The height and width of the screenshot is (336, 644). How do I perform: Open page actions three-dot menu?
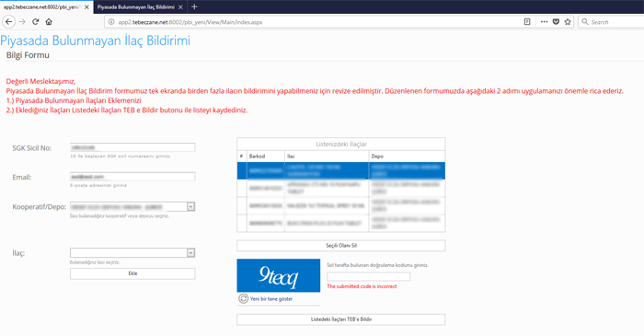(x=545, y=22)
